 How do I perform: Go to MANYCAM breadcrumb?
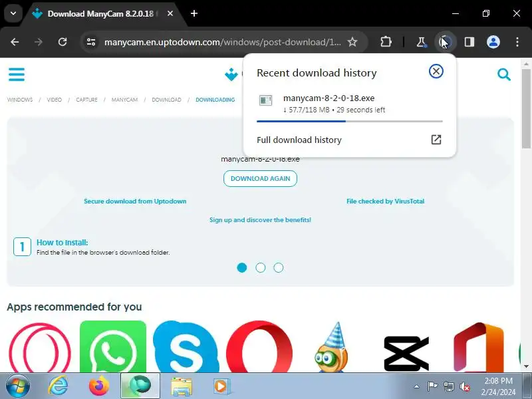click(124, 100)
